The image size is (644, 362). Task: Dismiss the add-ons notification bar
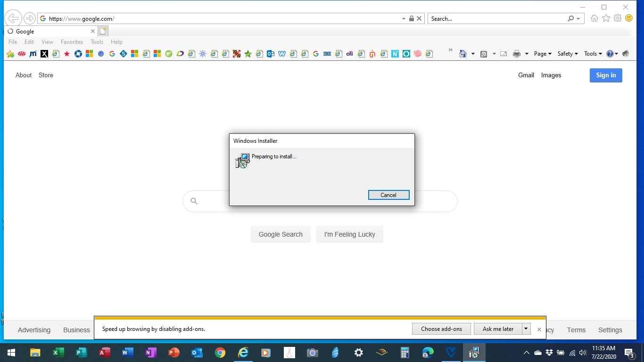coord(539,329)
